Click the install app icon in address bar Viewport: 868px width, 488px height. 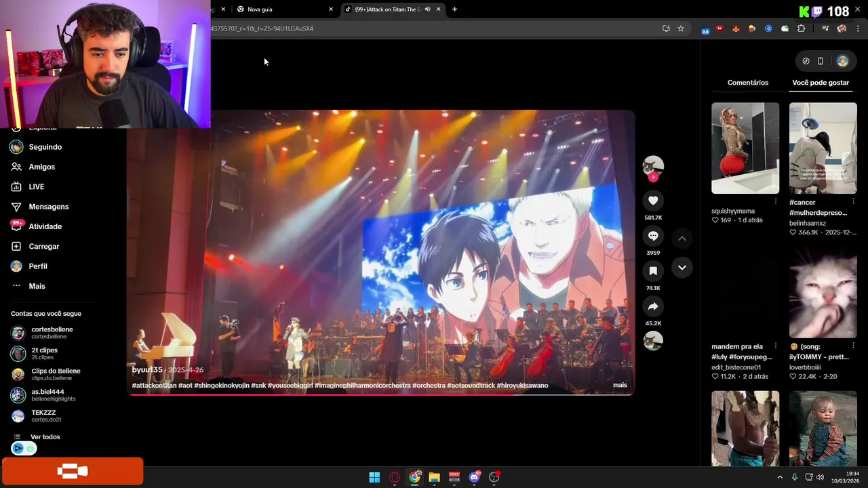[x=666, y=28]
